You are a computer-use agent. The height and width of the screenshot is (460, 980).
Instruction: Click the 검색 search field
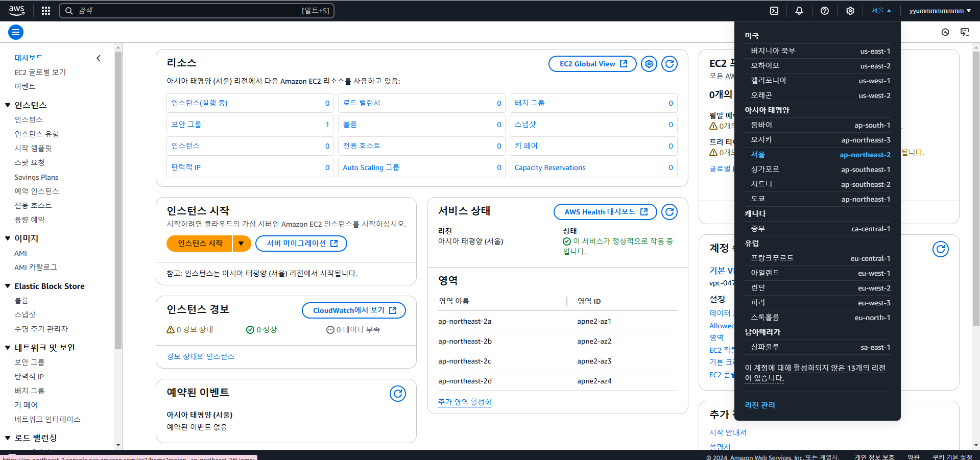[x=197, y=11]
